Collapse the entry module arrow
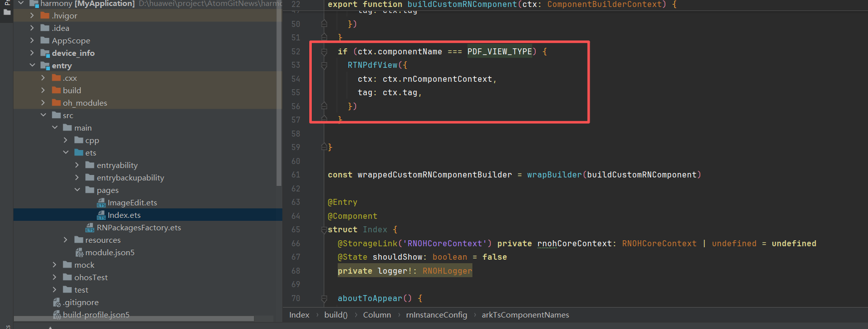Image resolution: width=868 pixels, height=329 pixels. pyautogui.click(x=32, y=65)
